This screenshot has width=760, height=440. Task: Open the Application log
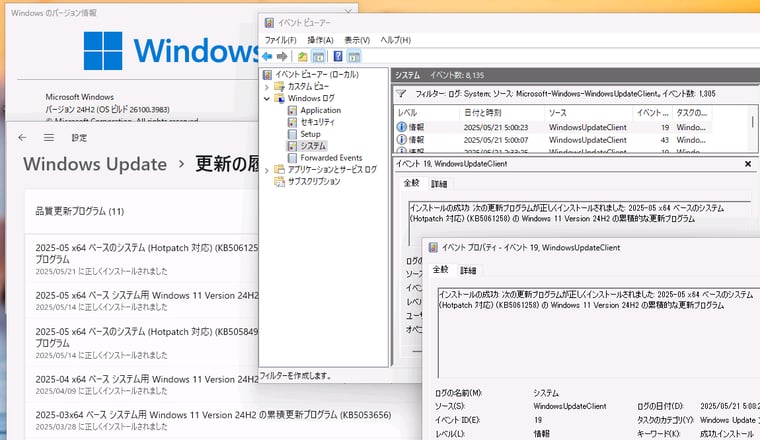point(314,110)
